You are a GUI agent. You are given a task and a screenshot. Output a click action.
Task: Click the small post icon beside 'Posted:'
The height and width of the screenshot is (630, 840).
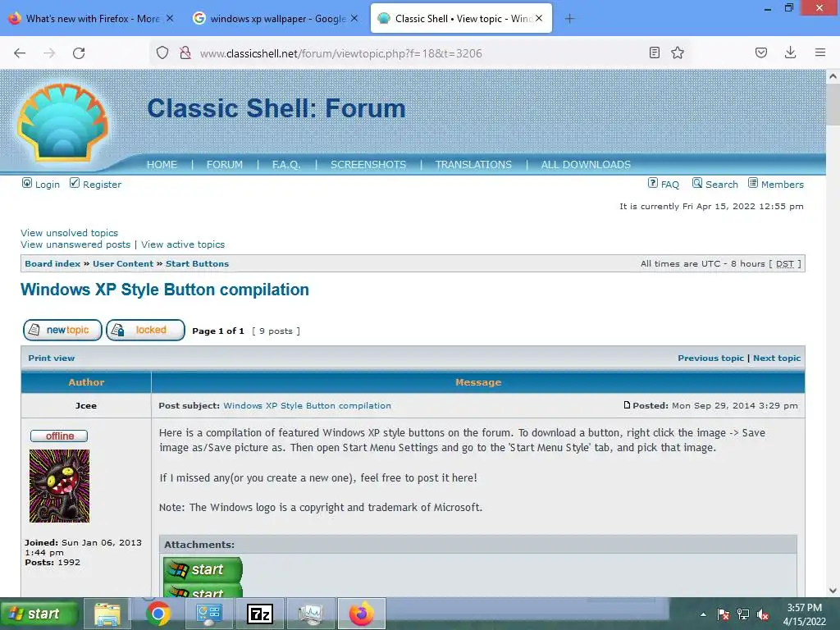[x=627, y=405]
